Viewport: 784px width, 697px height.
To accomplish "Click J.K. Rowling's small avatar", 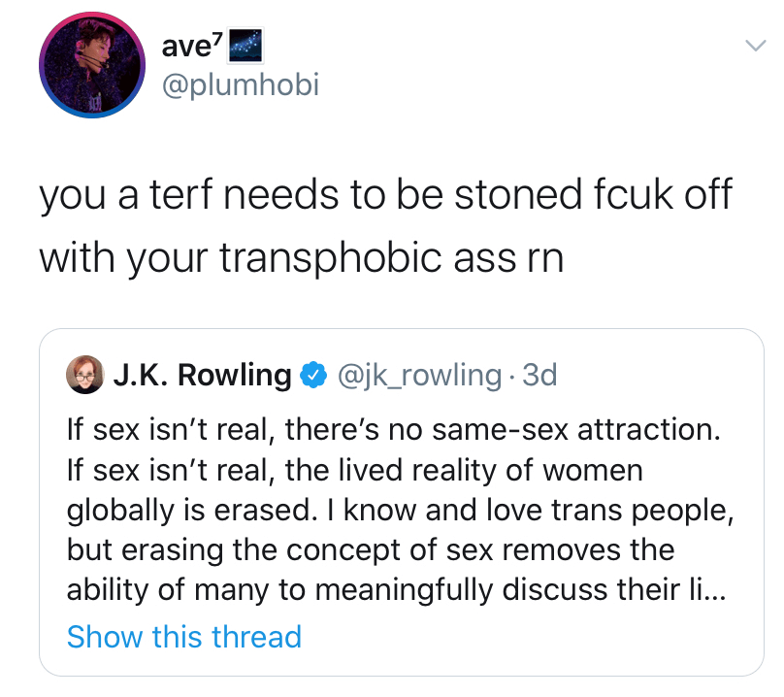I will point(84,374).
